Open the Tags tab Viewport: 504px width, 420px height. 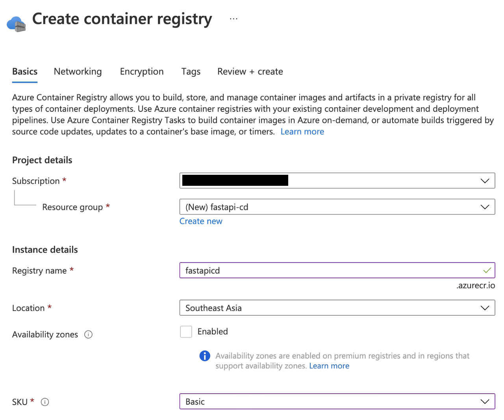coord(191,72)
